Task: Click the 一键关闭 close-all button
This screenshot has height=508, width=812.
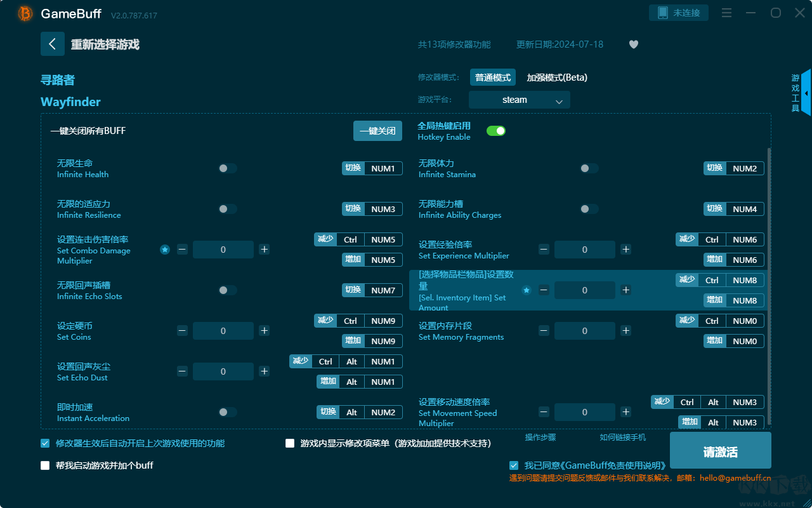Action: 377,131
